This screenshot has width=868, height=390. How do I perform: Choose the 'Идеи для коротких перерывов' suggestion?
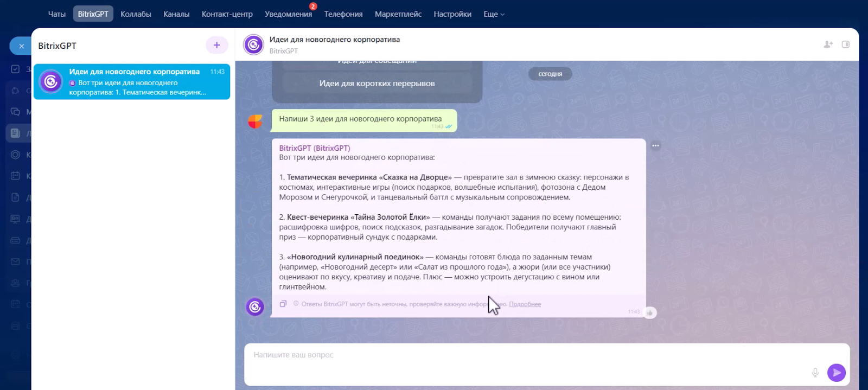(377, 84)
